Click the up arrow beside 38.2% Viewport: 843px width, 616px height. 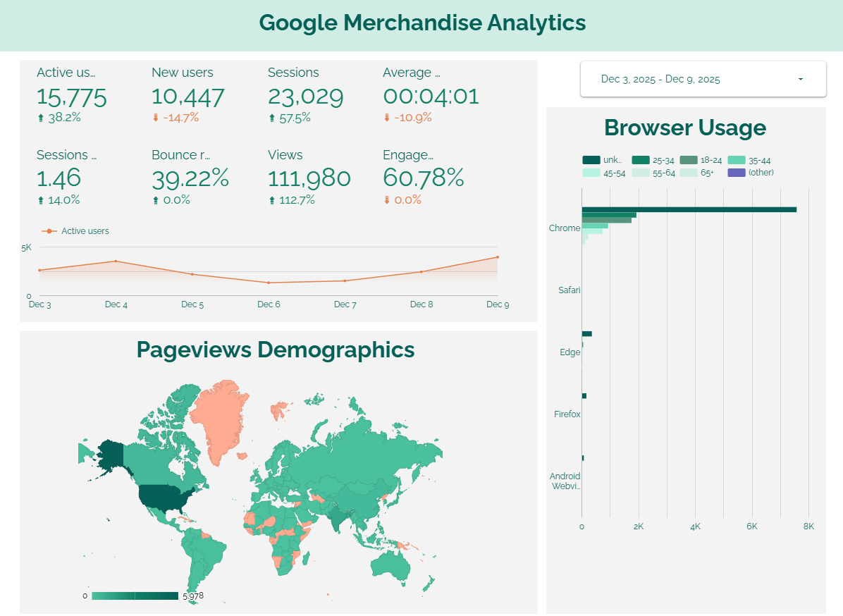coord(40,118)
